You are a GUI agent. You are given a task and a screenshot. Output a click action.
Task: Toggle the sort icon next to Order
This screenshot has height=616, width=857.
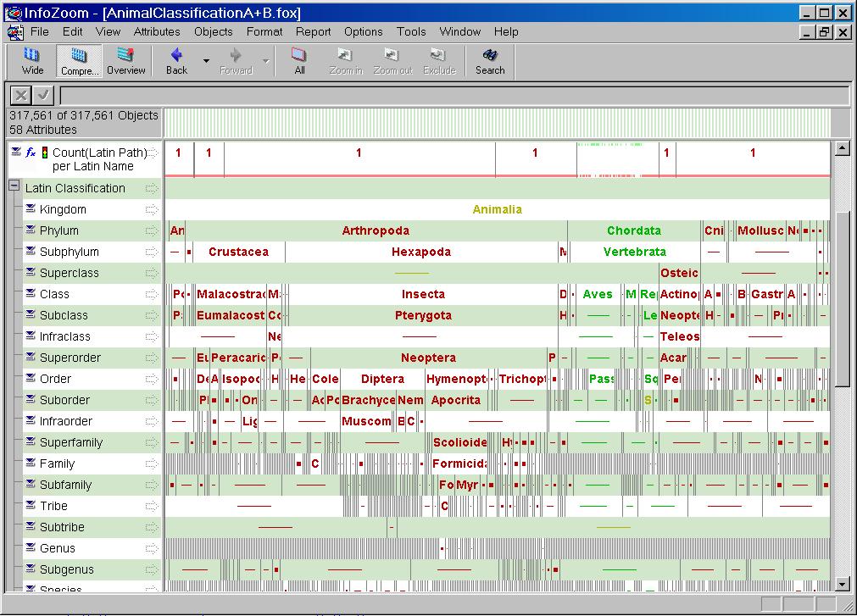coord(30,379)
